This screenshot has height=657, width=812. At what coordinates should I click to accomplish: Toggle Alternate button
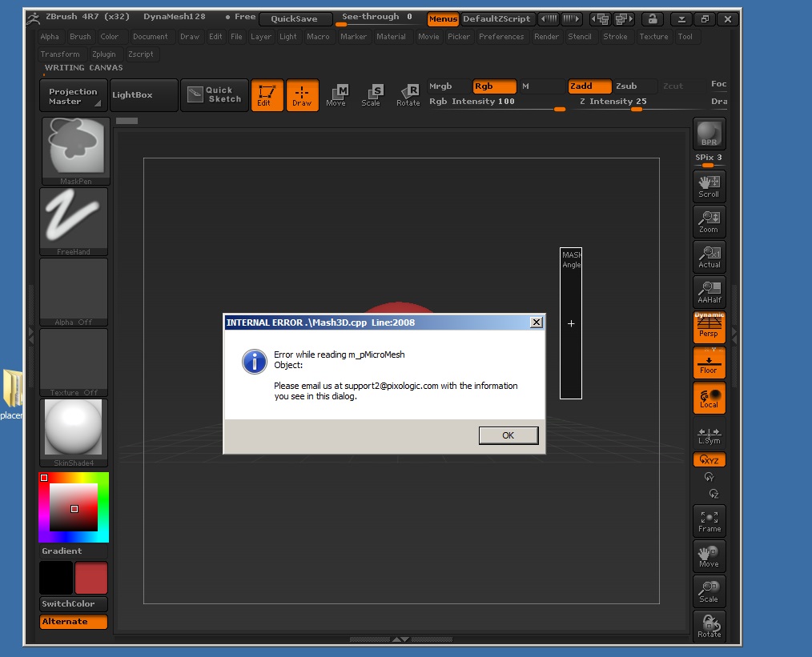coord(74,622)
